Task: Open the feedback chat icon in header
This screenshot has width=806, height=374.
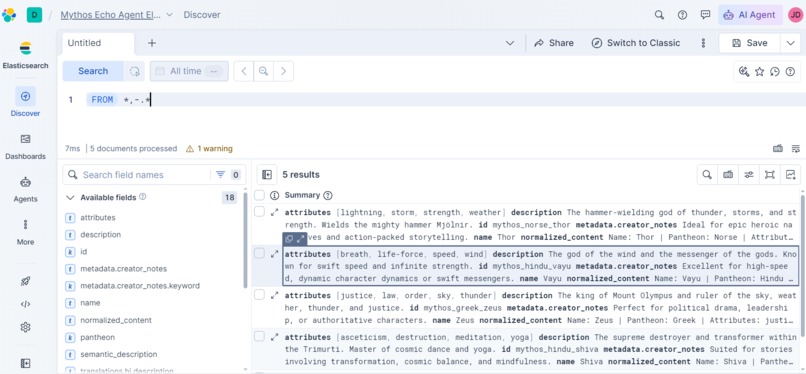Action: 705,15
